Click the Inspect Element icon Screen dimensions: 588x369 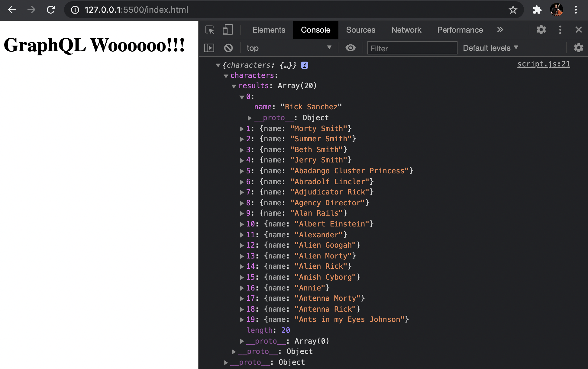210,29
